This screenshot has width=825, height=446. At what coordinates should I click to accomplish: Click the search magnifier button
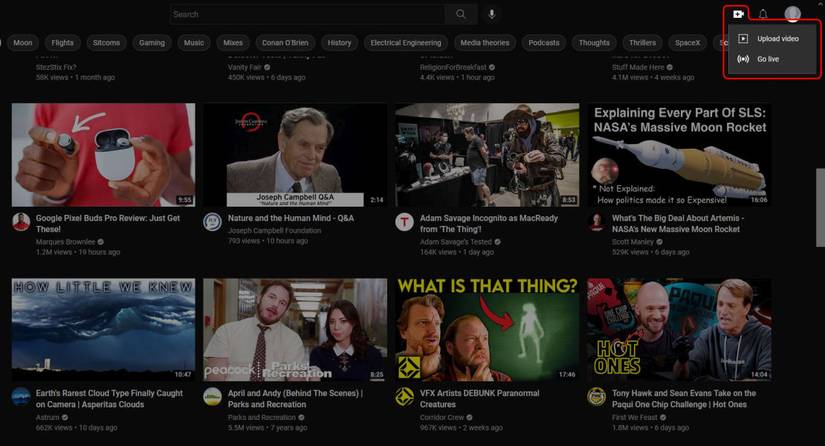tap(461, 14)
